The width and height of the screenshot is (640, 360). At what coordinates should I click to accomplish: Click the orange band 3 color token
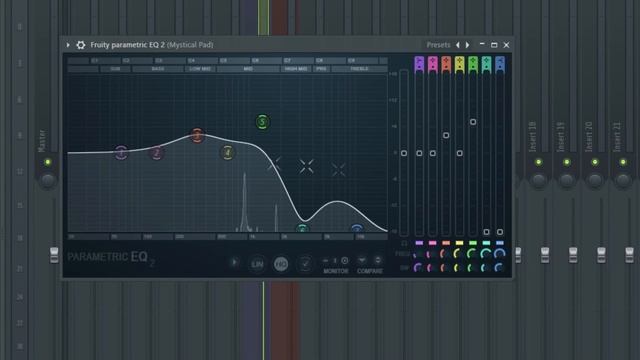click(x=446, y=243)
